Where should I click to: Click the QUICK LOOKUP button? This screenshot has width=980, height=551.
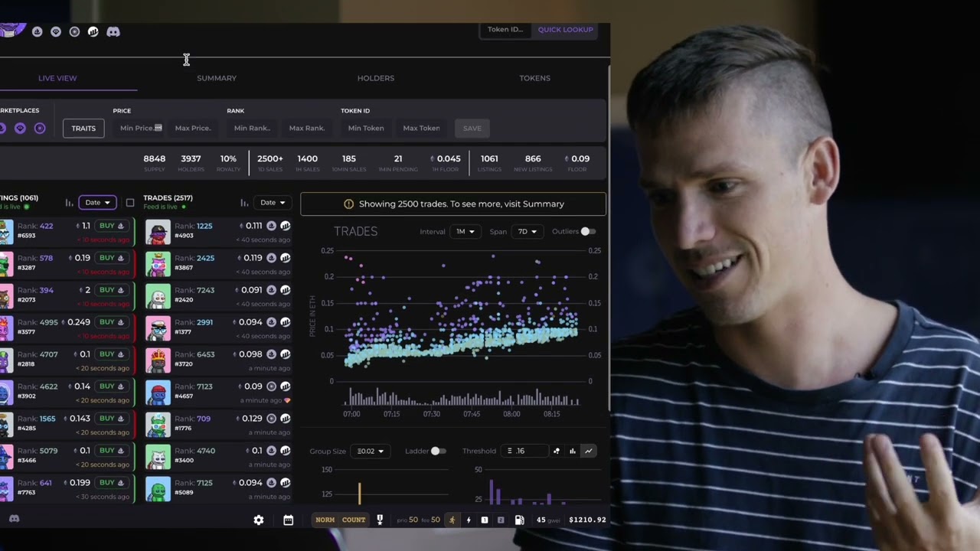coord(566,30)
